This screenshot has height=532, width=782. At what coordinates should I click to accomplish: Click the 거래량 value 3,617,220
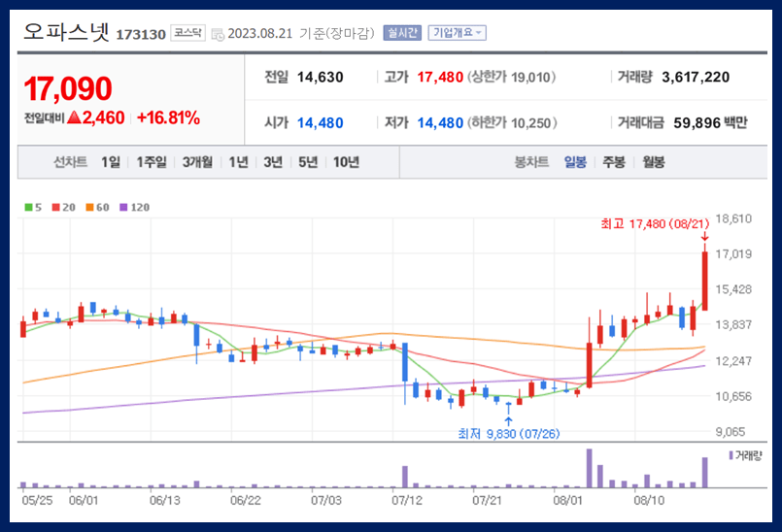click(x=696, y=78)
